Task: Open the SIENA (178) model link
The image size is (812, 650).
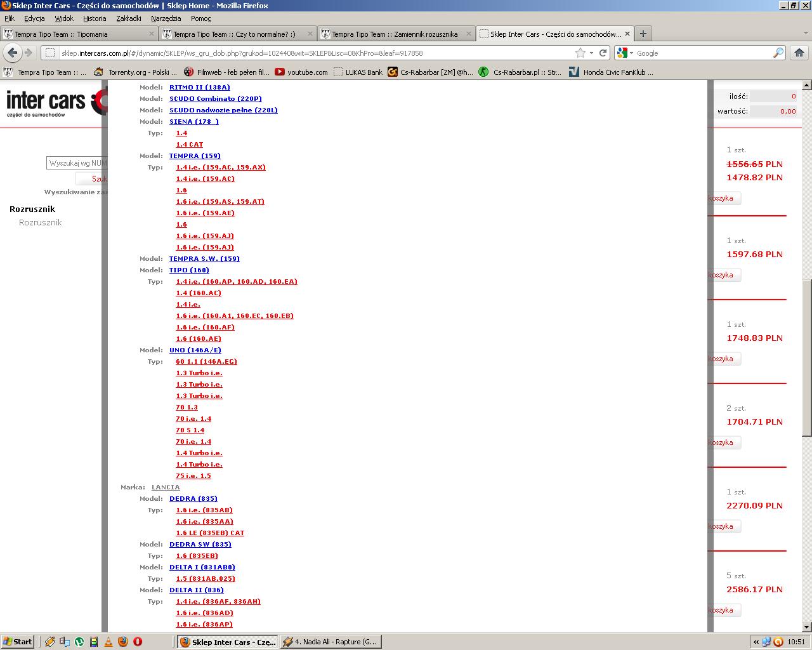Action: pyautogui.click(x=194, y=121)
